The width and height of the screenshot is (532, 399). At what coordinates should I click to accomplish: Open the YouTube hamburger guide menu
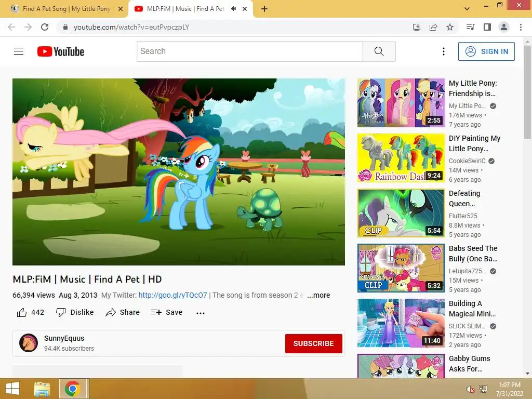point(19,51)
